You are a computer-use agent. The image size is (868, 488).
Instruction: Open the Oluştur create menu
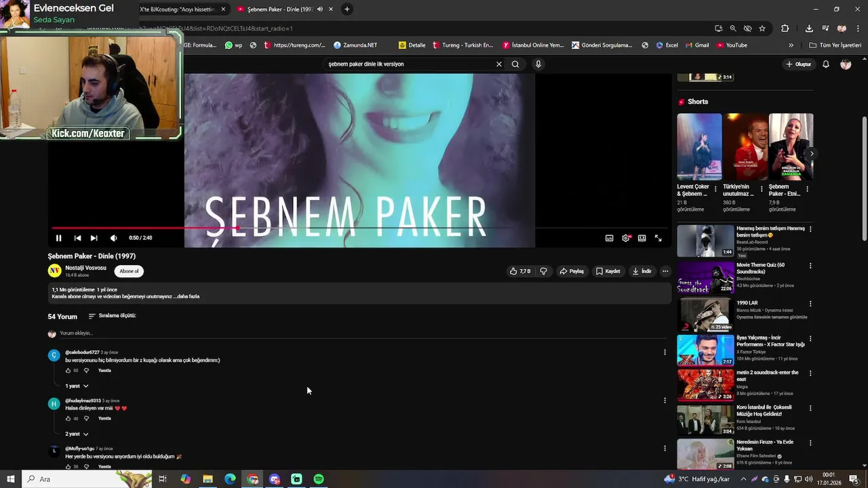798,64
